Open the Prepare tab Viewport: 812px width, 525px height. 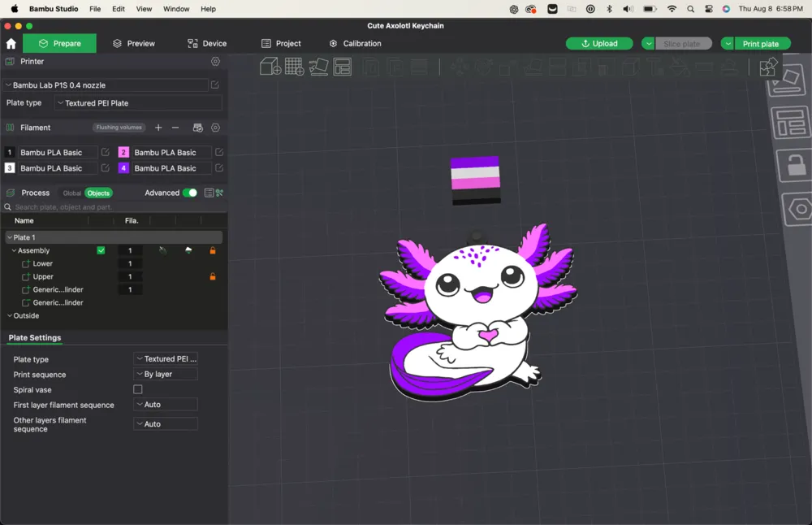coord(59,44)
